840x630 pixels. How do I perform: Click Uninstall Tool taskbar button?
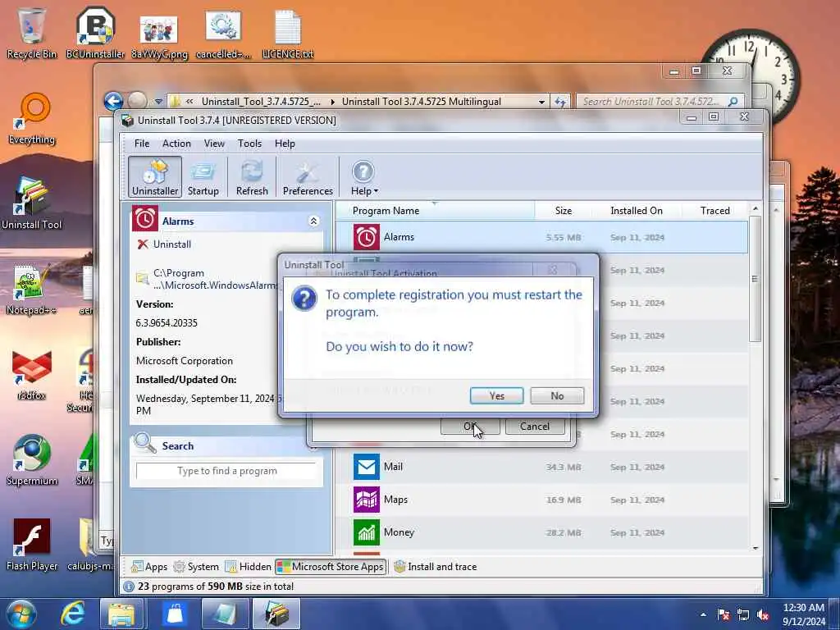(x=276, y=614)
